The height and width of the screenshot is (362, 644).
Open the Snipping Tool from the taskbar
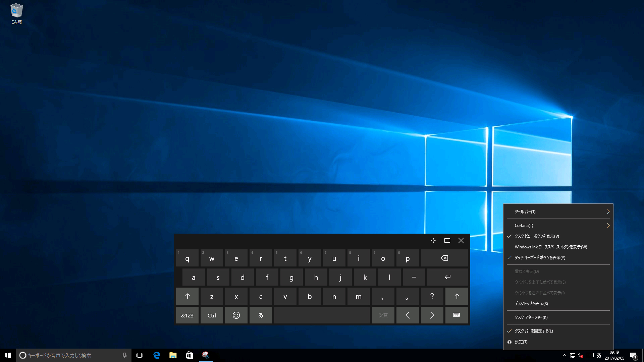coord(206,355)
